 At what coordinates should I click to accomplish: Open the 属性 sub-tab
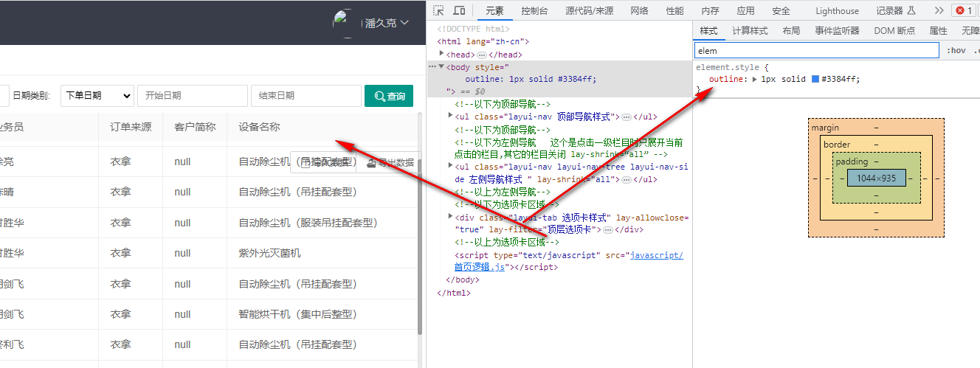(x=938, y=31)
